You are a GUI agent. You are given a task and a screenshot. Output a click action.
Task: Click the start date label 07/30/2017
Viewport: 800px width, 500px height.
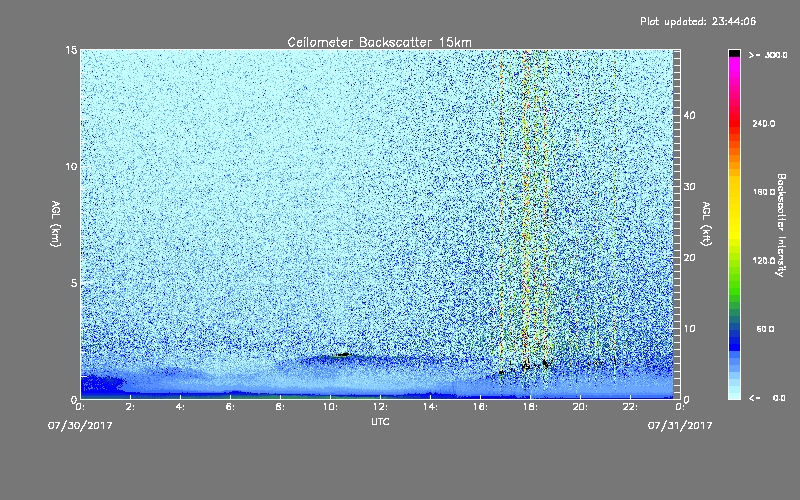tap(80, 425)
